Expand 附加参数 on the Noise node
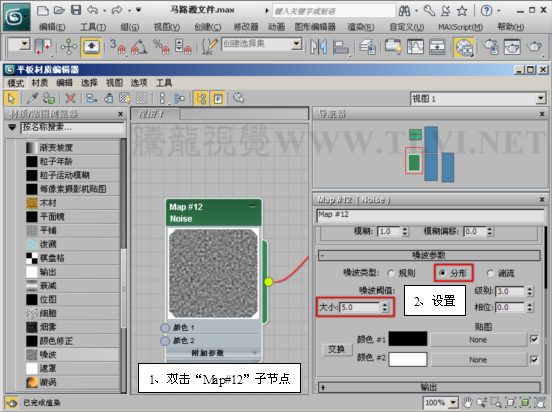 255,353
